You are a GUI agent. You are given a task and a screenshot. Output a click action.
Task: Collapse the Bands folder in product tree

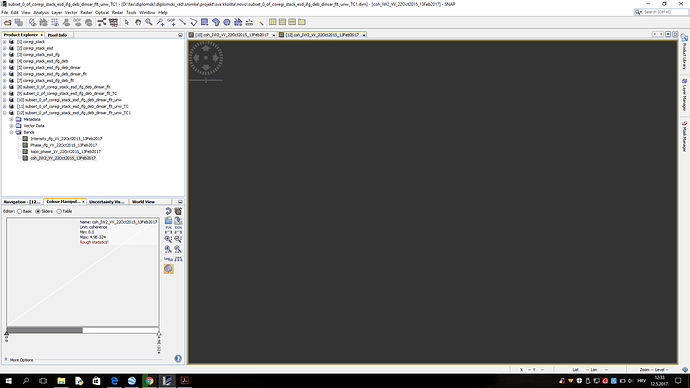coord(11,132)
